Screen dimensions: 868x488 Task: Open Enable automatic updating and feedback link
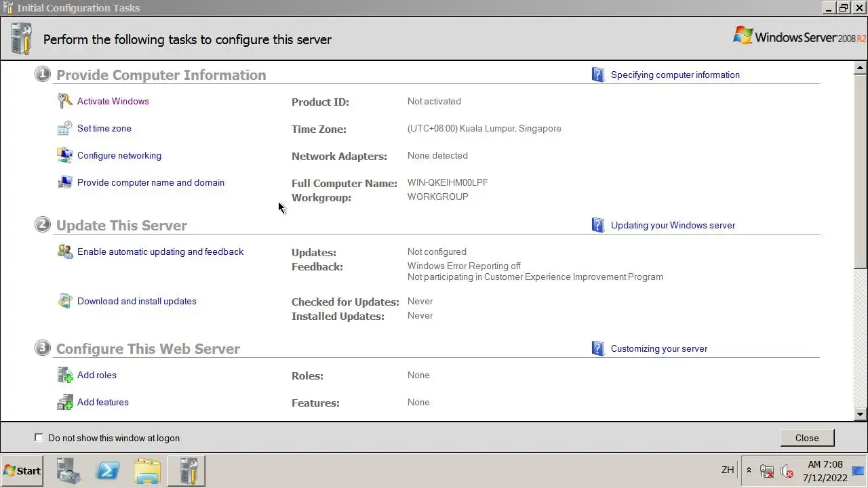click(160, 251)
